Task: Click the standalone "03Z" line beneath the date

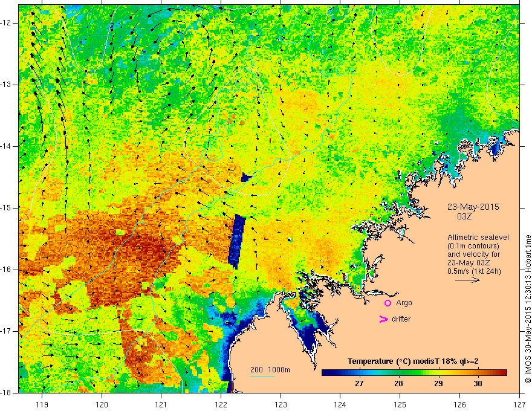Action: click(x=464, y=216)
